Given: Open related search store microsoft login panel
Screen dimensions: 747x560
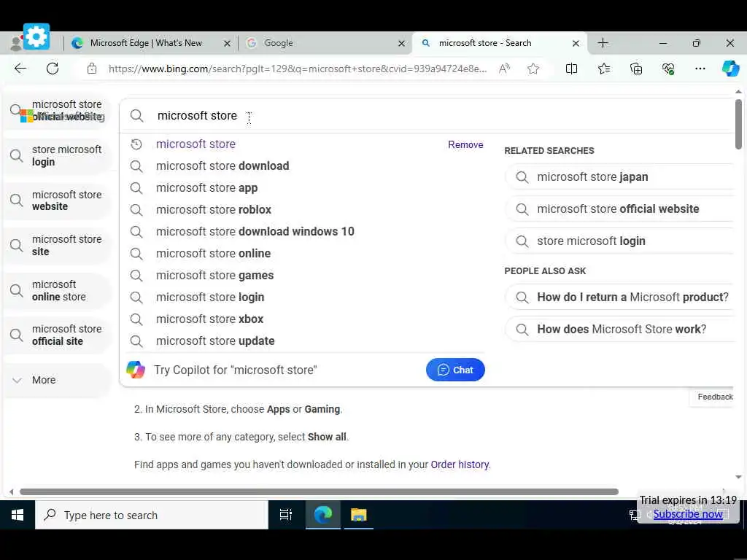Looking at the screenshot, I should point(619,241).
